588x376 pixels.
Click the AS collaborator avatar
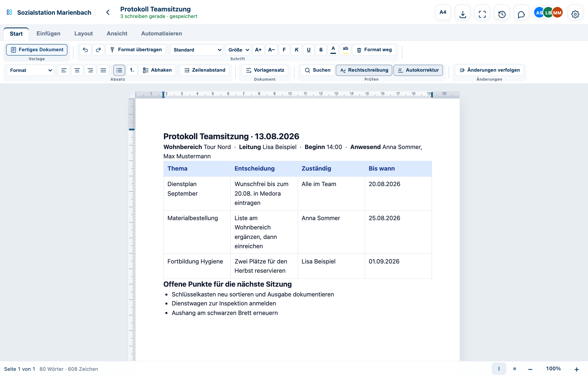(x=538, y=13)
